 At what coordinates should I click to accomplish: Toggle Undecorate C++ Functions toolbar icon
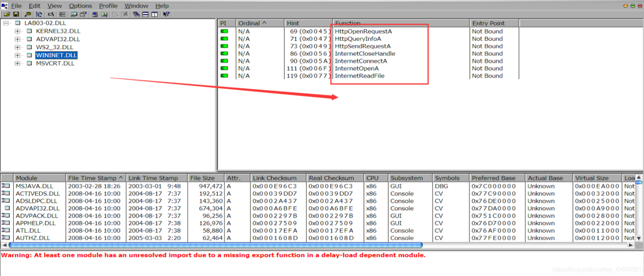[62, 14]
